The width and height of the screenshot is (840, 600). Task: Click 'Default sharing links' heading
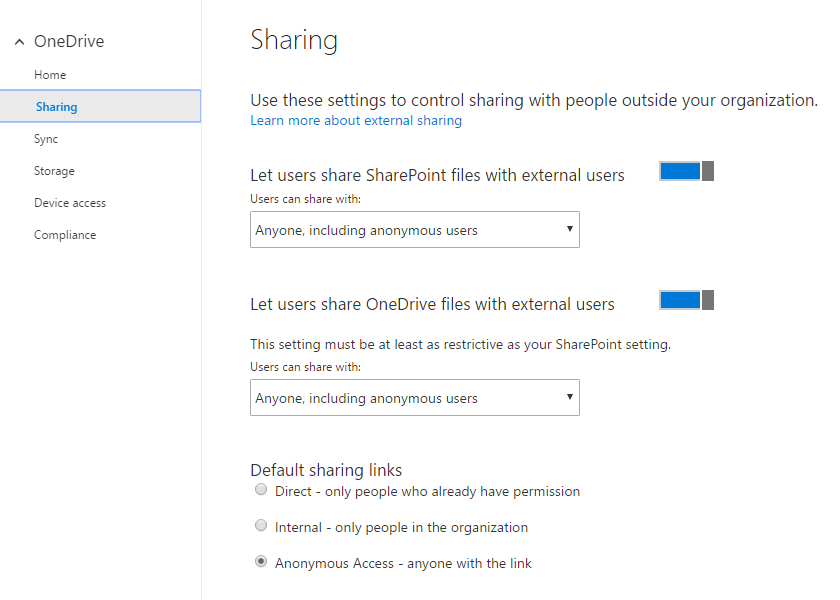coord(326,470)
